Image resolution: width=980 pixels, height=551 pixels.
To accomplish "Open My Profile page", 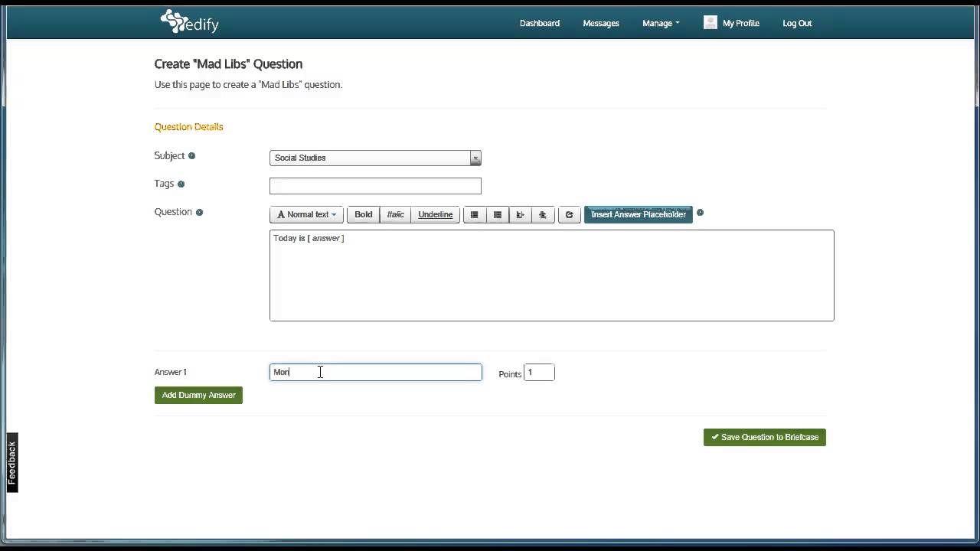I will pos(741,23).
